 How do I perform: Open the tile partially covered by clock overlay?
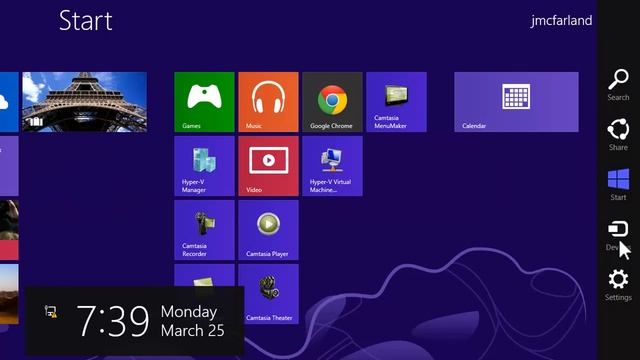204,276
